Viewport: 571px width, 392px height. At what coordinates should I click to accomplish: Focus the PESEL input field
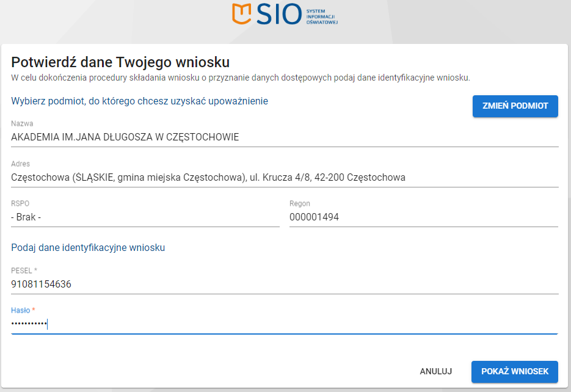285,284
